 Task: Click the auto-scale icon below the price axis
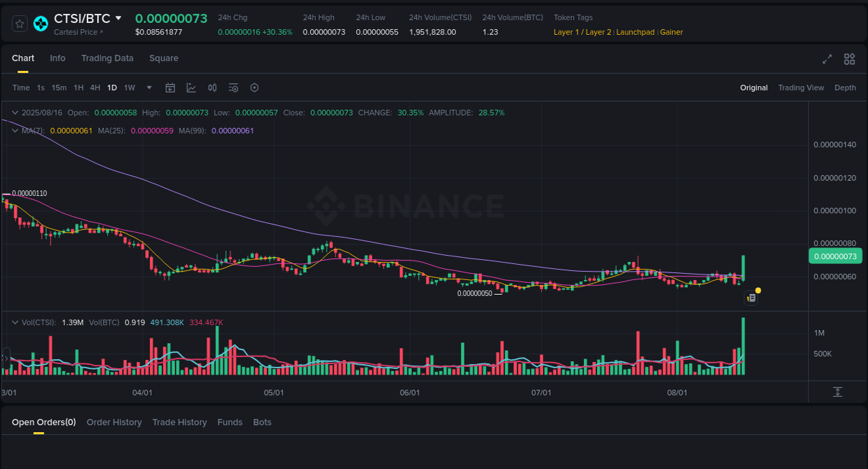(x=838, y=392)
